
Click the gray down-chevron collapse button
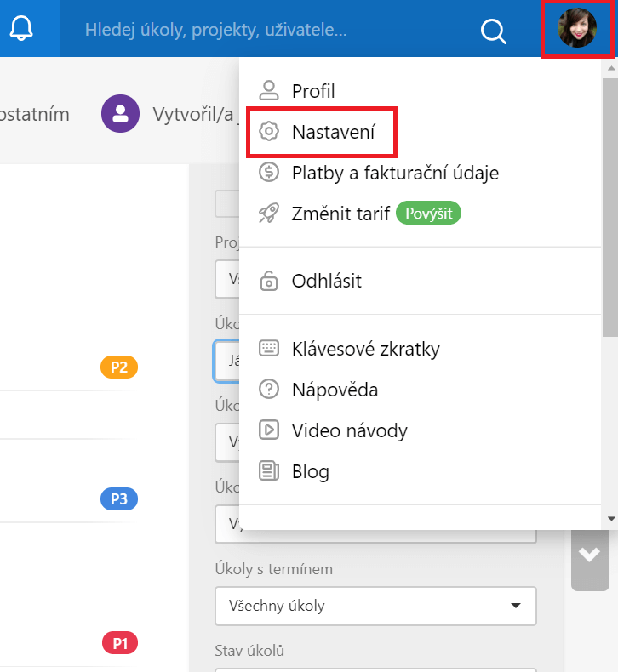[589, 555]
